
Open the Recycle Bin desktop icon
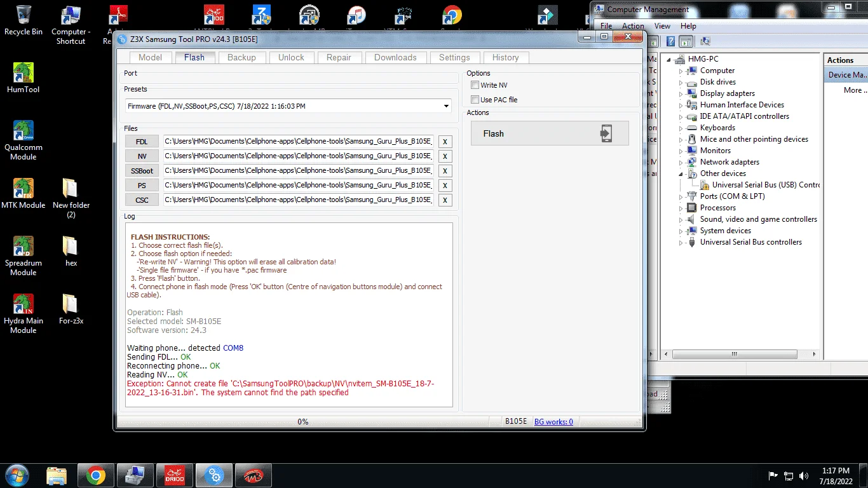coord(24,20)
